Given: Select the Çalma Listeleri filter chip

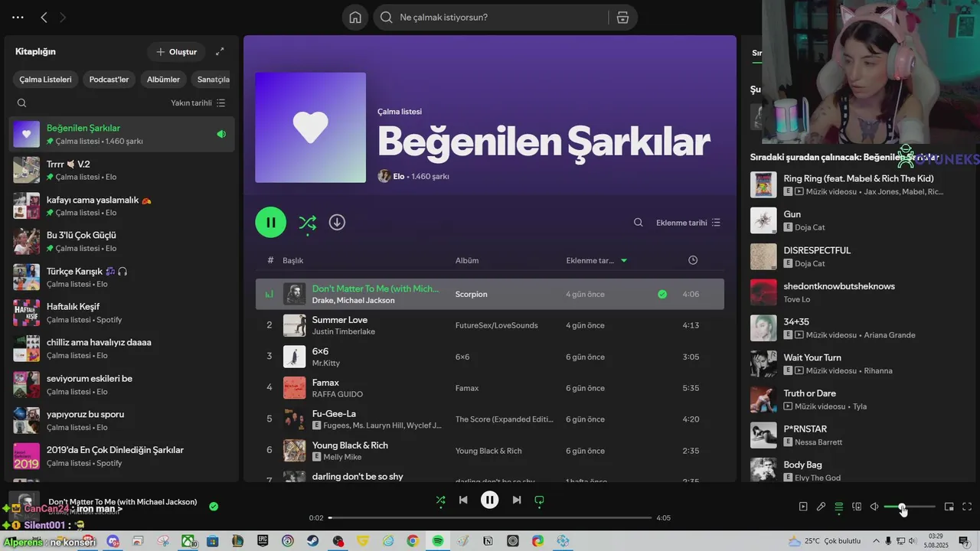Looking at the screenshot, I should (x=45, y=79).
